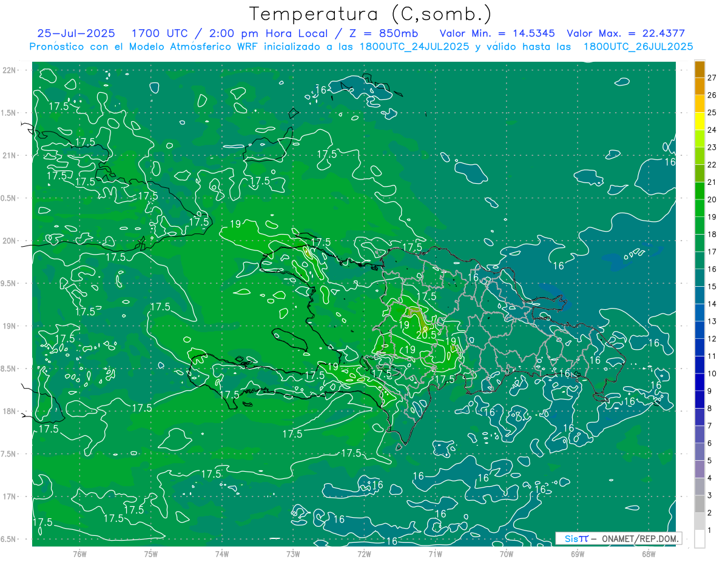
Task: Click the '7.5N' latitude axis label
Action: [x=9, y=453]
